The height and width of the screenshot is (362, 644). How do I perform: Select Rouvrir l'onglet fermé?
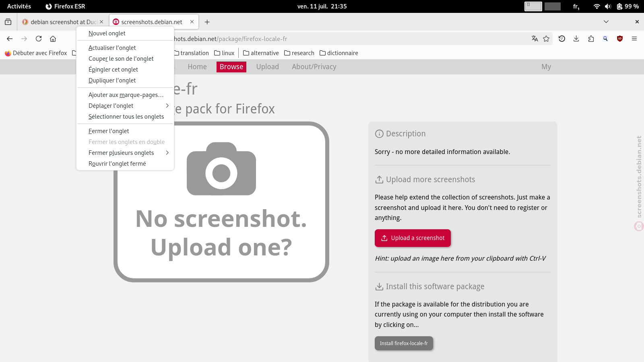coord(125,164)
